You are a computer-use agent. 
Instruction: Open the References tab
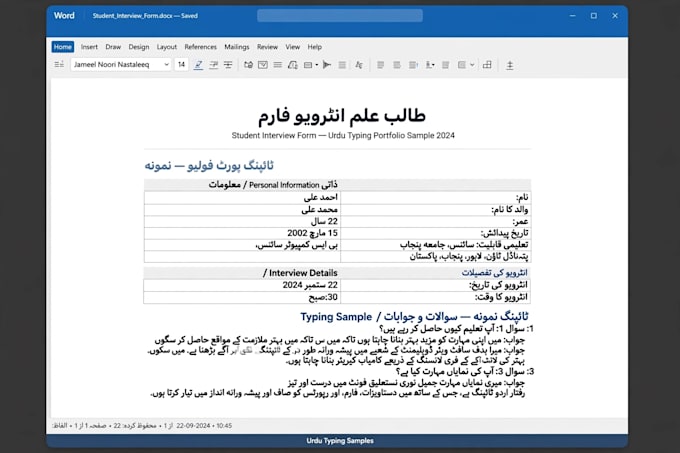(200, 47)
